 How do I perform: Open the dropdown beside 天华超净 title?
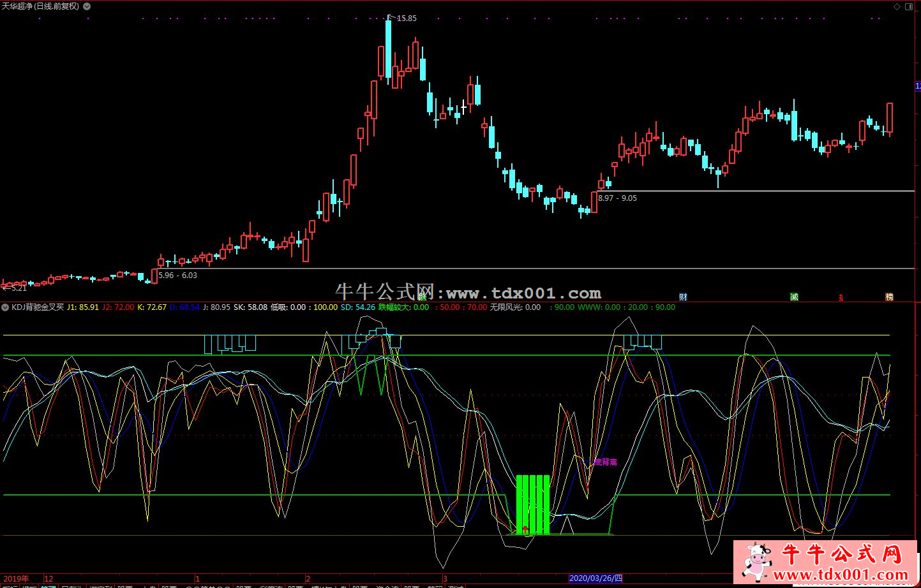coord(87,6)
